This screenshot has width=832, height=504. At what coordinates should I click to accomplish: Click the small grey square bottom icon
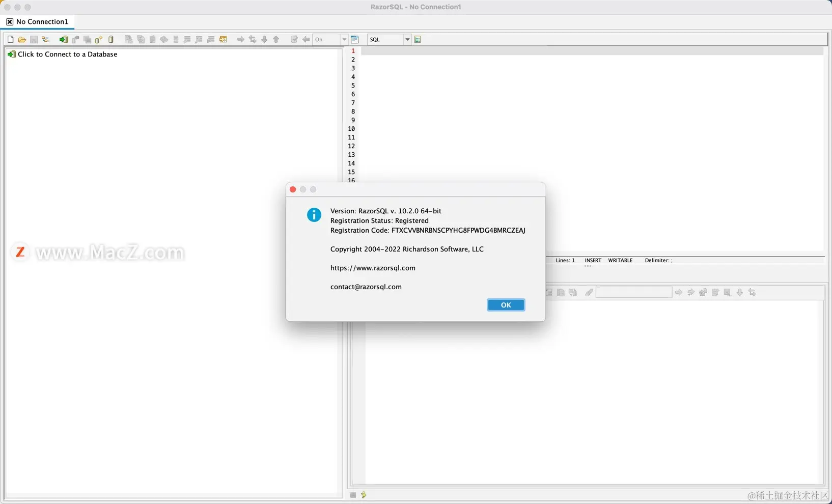(x=353, y=495)
